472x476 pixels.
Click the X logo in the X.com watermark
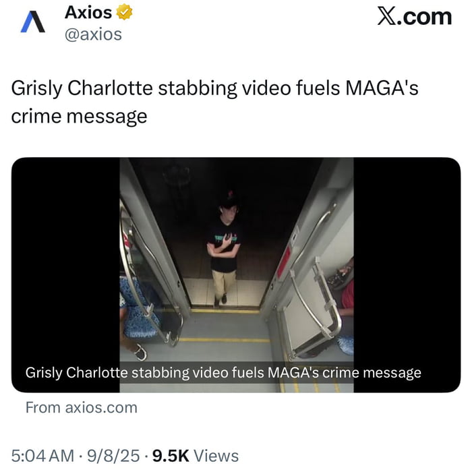(387, 16)
